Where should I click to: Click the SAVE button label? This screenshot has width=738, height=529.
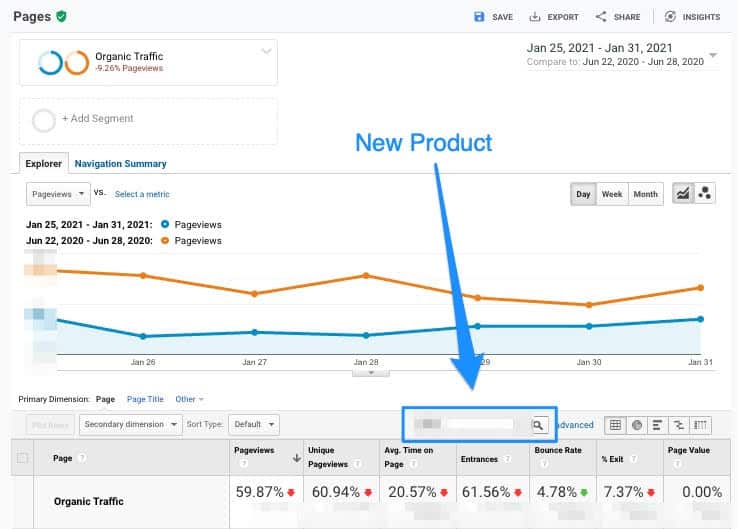tap(502, 17)
